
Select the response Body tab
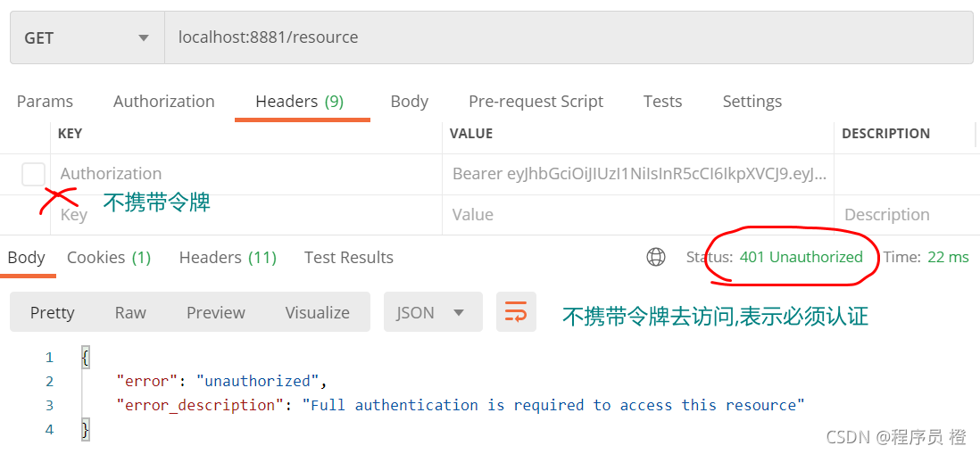[x=26, y=257]
